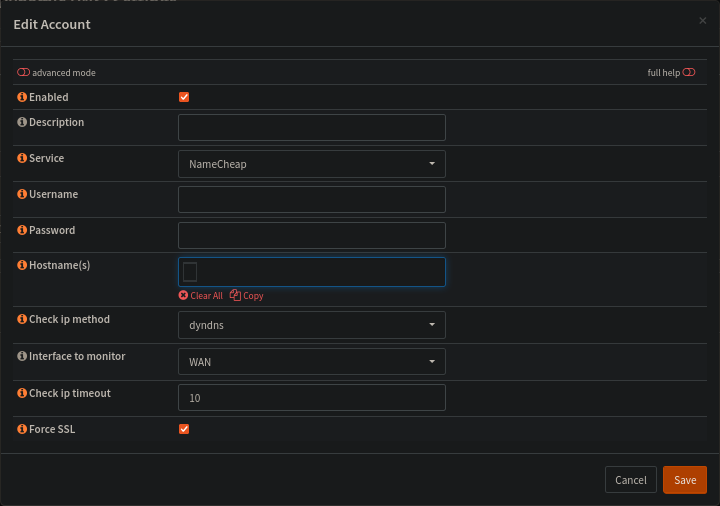720x506 pixels.
Task: Click into the Username input field
Action: pos(311,200)
